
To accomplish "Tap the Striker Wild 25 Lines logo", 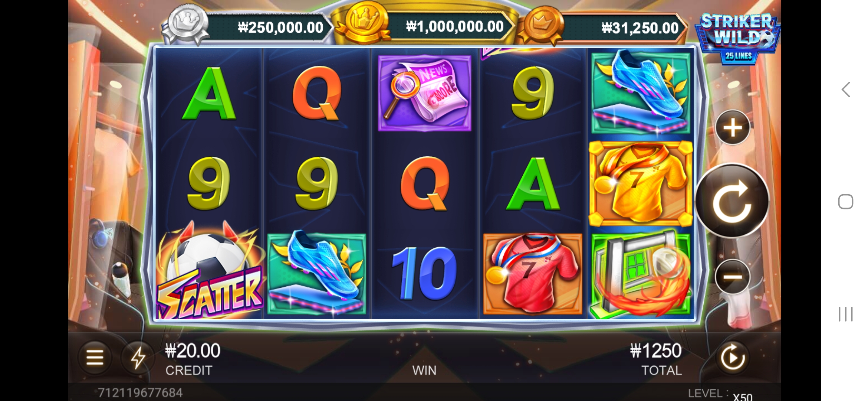I will tap(737, 38).
